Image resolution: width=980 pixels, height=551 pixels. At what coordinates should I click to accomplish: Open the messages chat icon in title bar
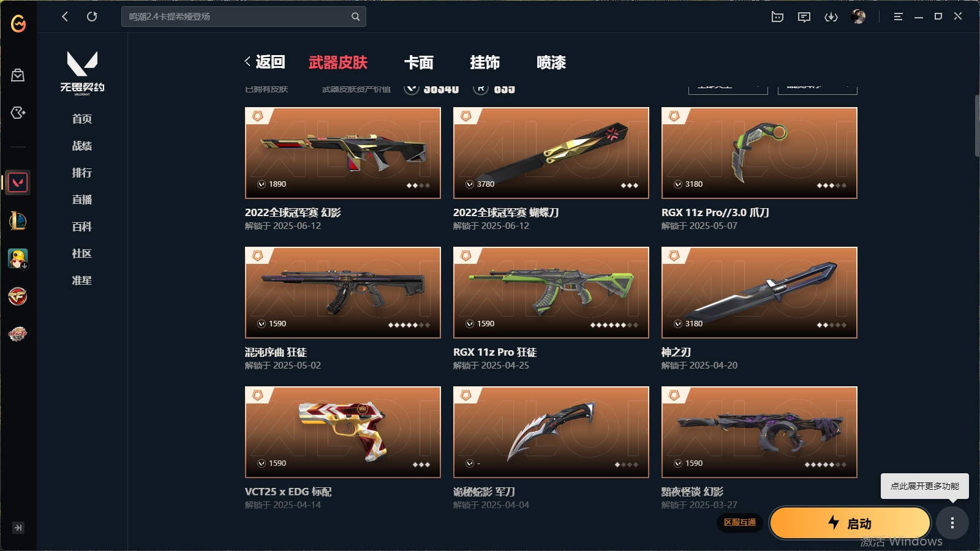coord(804,17)
